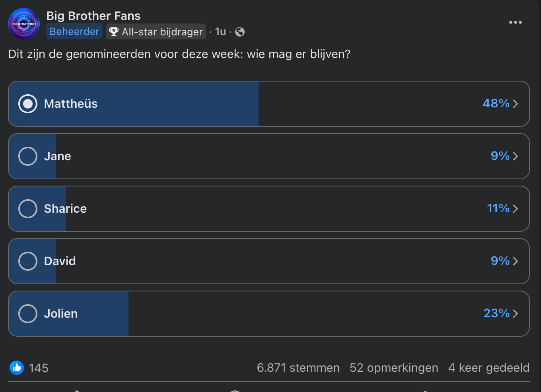Open voters chevron next to 11%
The height and width of the screenshot is (392, 541).
(x=516, y=209)
